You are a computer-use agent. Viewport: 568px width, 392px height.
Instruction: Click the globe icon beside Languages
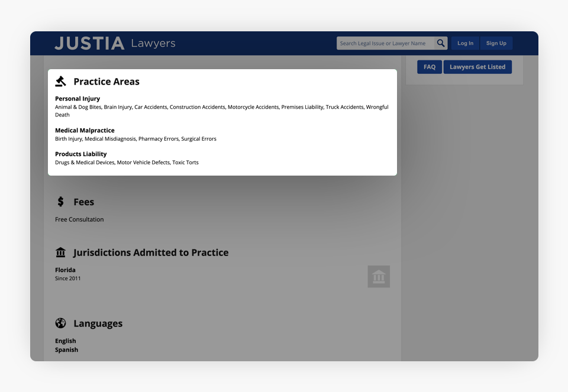click(x=60, y=323)
